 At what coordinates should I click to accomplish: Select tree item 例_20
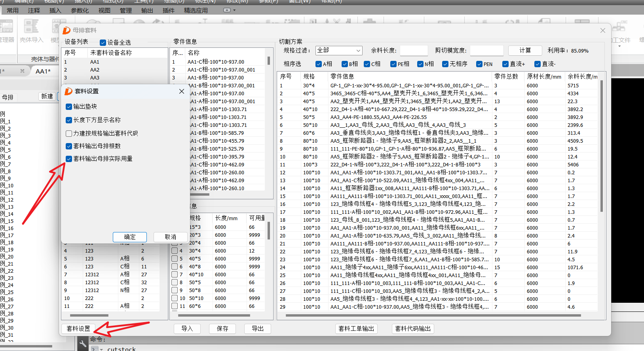(7, 257)
